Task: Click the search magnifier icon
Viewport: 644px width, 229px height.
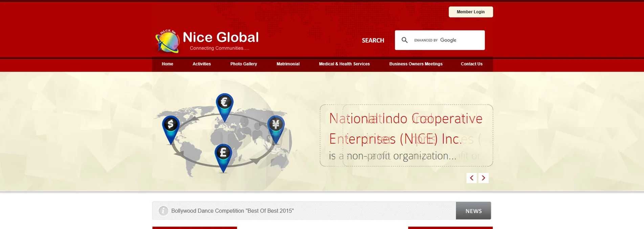Action: click(404, 40)
